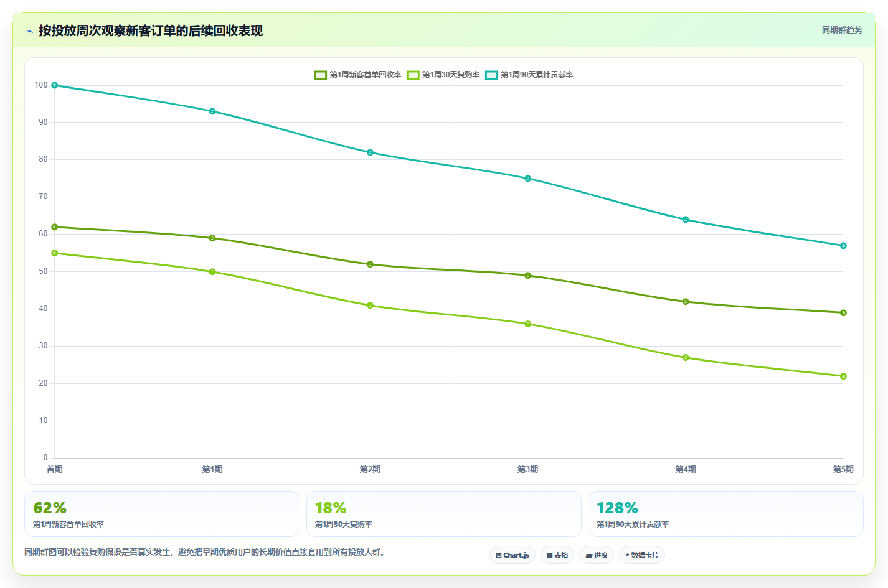Click the 100 y-axis label

pyautogui.click(x=41, y=85)
